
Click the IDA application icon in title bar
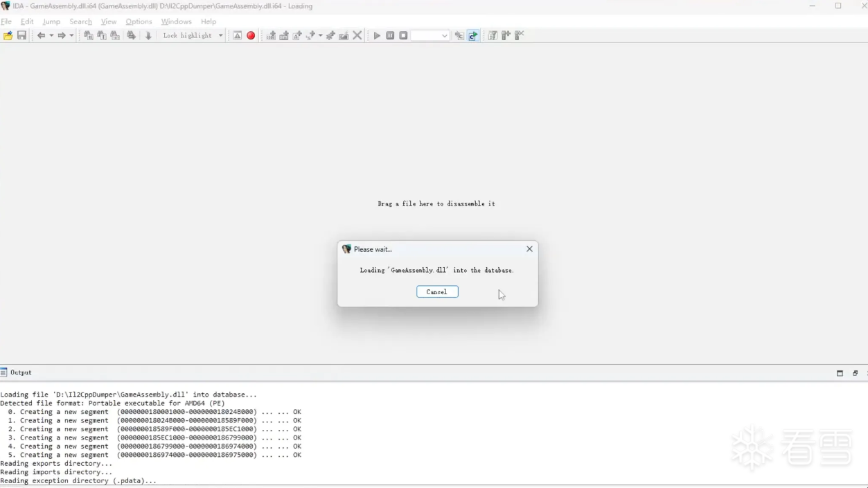6,6
